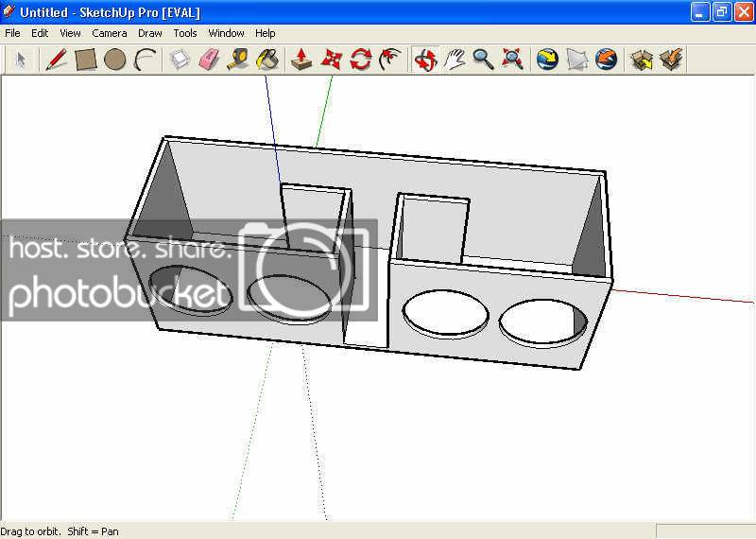Open the Tools menu

185,33
